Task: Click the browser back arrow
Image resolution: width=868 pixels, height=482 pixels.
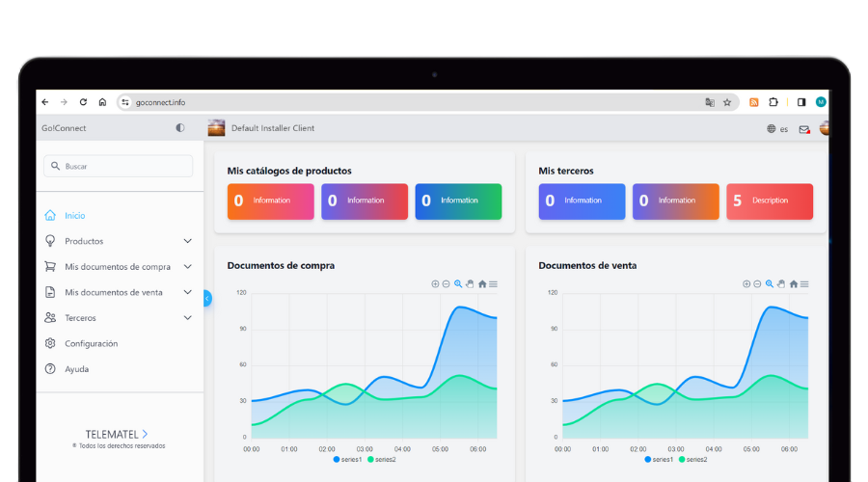Action: [45, 102]
